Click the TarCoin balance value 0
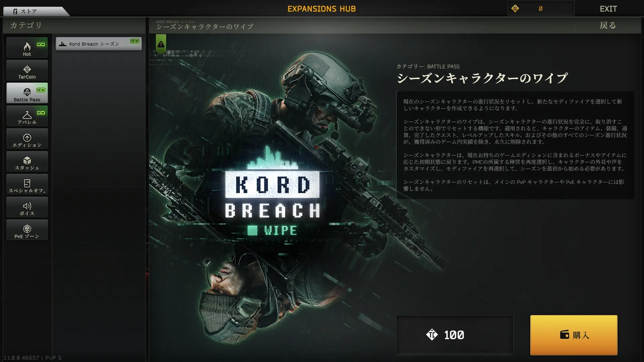The image size is (644, 362). (541, 9)
